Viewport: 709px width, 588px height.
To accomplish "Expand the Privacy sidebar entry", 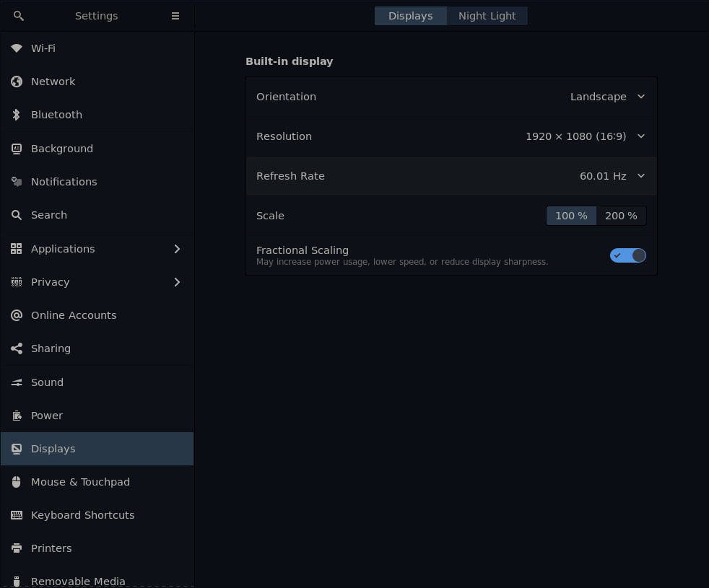I will pyautogui.click(x=177, y=282).
